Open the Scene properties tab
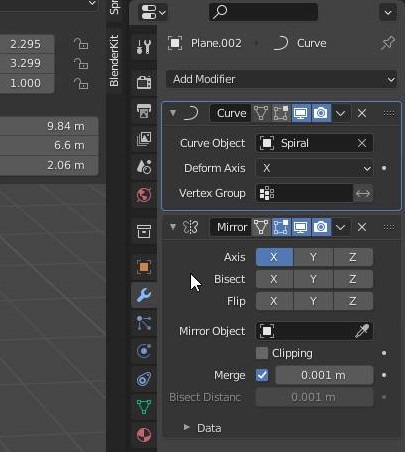 coord(144,166)
